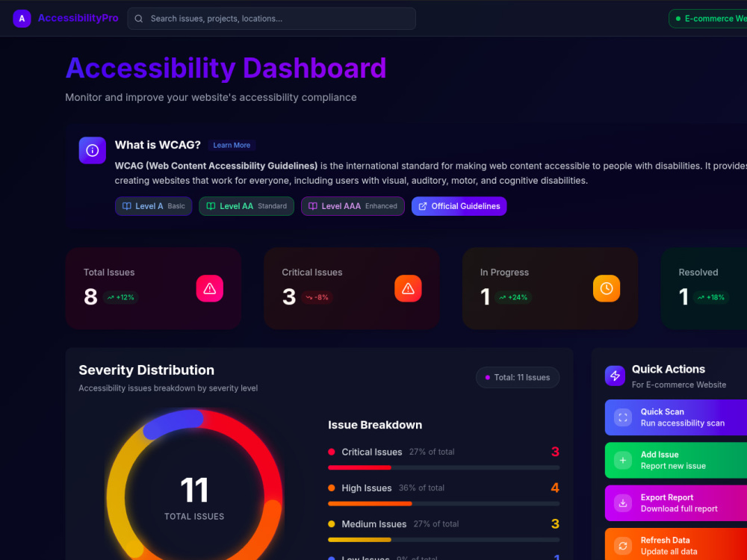Select the Level A Basic chip
The image size is (747, 560).
pos(153,206)
